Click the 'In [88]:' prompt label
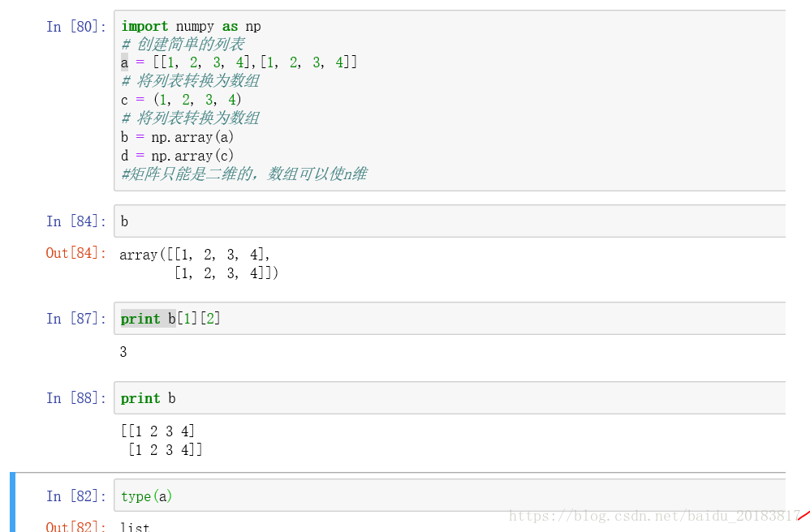810x532 pixels. tap(76, 398)
